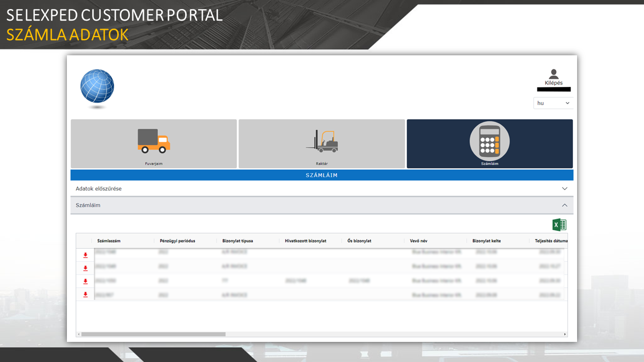Open the Fuvarjaim truck tile

(x=153, y=144)
